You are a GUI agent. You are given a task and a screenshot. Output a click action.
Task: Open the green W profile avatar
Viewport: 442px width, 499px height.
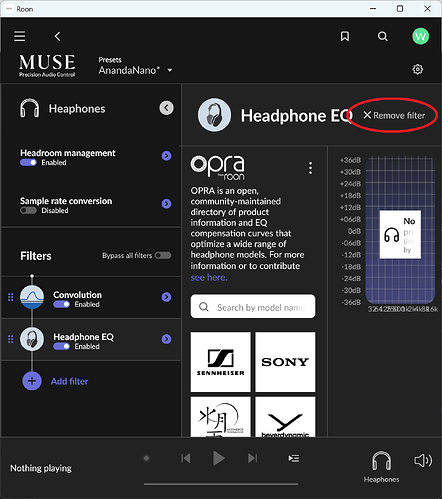click(421, 36)
